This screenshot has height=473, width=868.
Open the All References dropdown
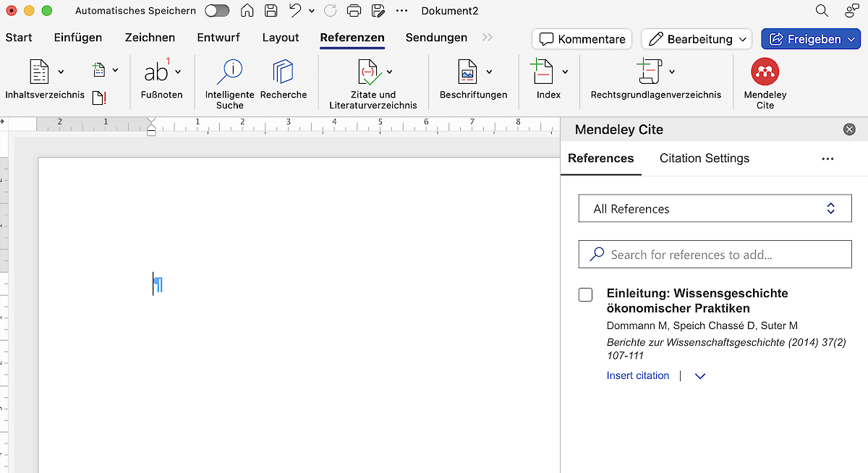click(715, 209)
